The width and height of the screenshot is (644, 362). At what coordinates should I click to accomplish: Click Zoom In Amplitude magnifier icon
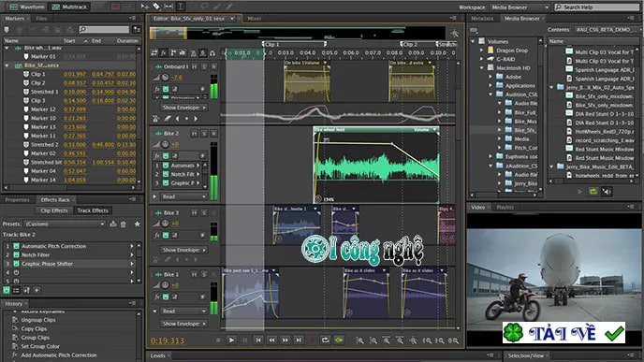coord(359,340)
